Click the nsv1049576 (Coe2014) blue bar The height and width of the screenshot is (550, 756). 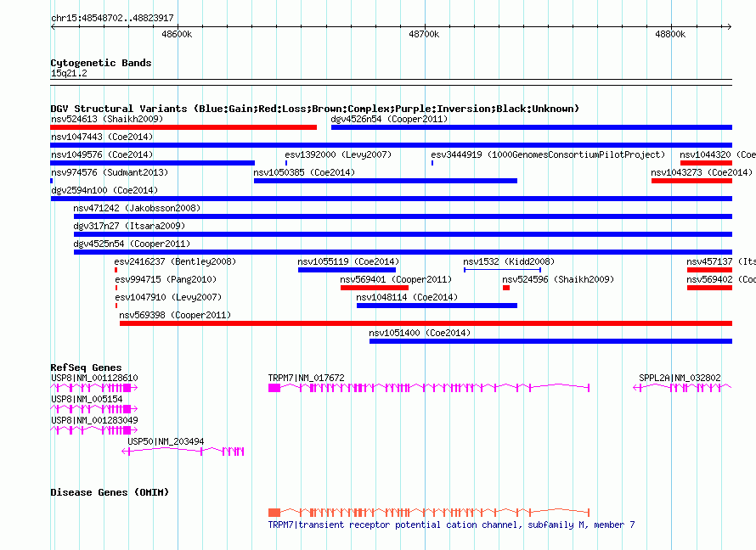(x=152, y=163)
